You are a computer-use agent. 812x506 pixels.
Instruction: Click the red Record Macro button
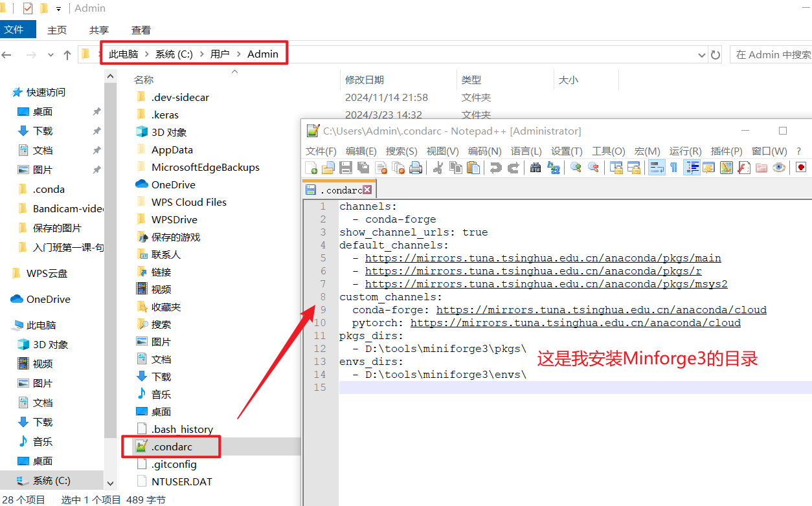click(801, 168)
